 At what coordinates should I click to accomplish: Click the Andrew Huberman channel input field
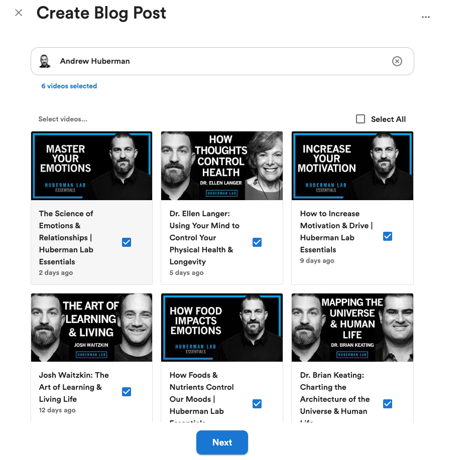coord(222,61)
